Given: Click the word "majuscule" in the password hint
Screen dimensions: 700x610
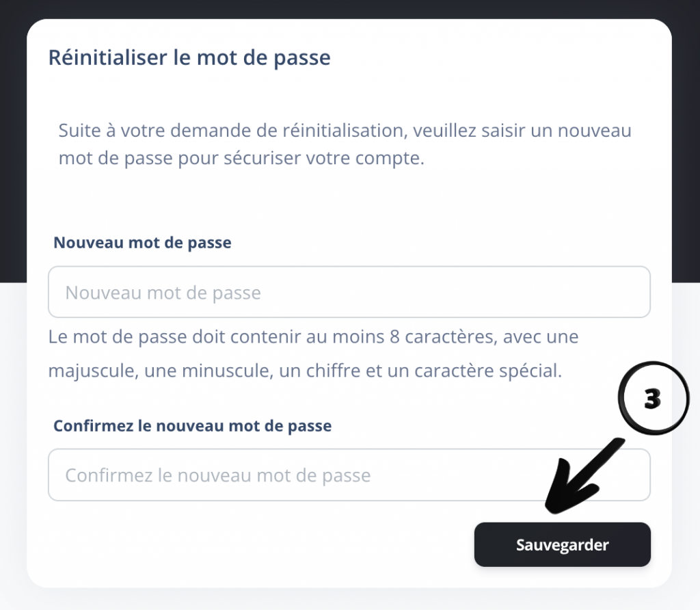Looking at the screenshot, I should pos(81,372).
